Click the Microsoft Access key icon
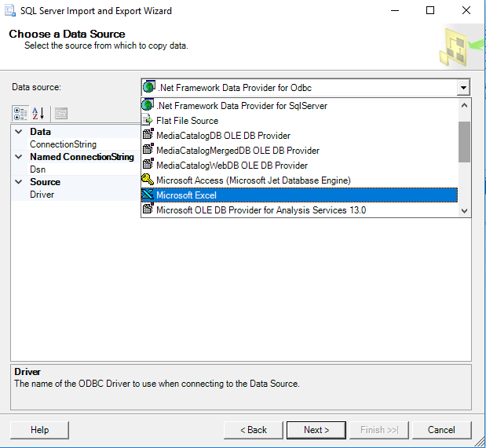This screenshot has height=448, width=486. [148, 180]
